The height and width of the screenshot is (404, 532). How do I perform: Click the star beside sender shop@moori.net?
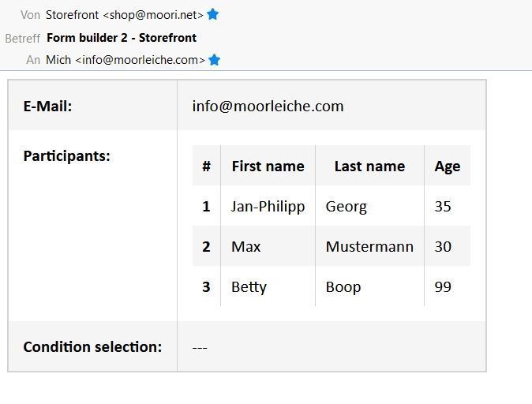[213, 14]
